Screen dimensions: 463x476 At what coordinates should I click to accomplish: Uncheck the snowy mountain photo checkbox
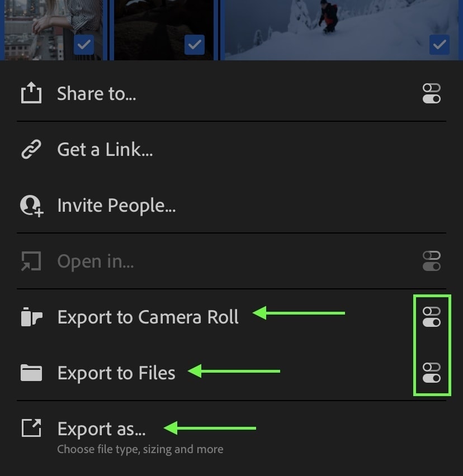(x=440, y=45)
